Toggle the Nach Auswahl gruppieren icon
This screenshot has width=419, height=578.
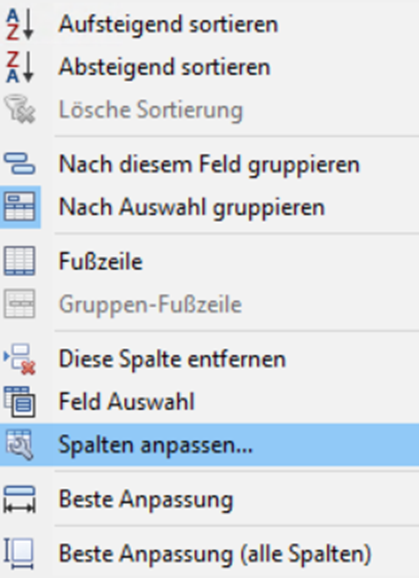click(20, 207)
